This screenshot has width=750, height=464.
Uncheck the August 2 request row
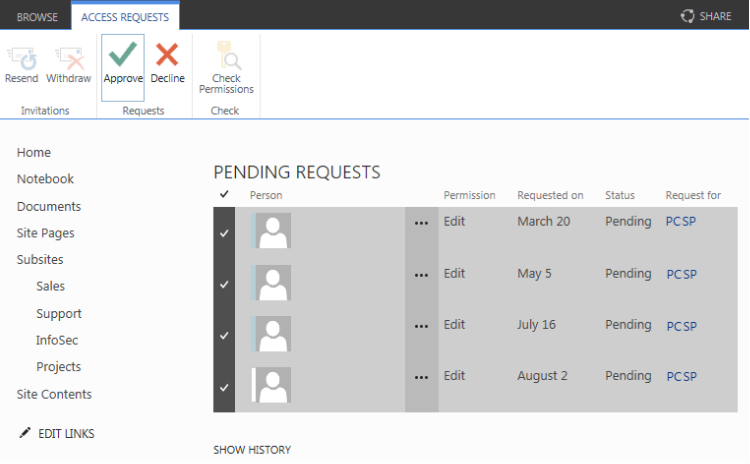(224, 387)
